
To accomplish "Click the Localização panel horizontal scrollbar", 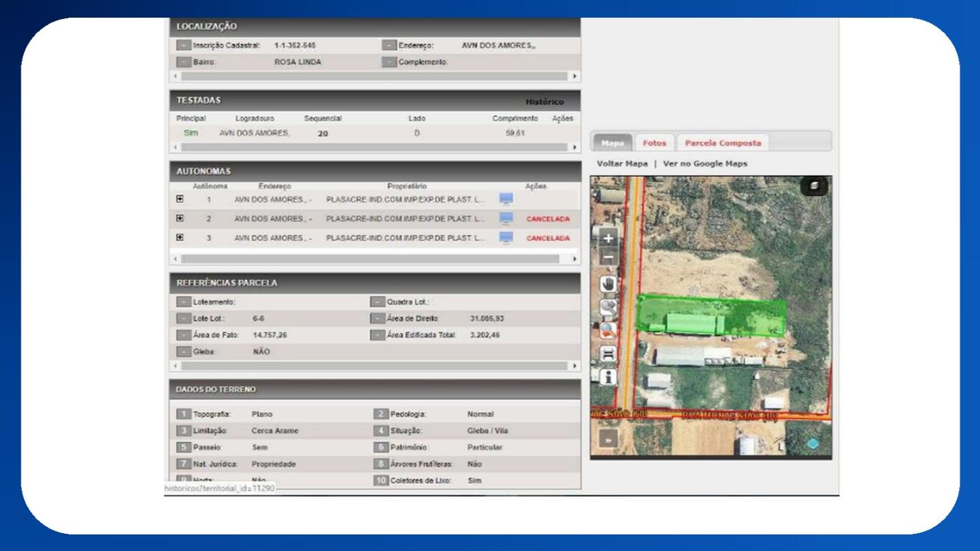I will [x=375, y=77].
